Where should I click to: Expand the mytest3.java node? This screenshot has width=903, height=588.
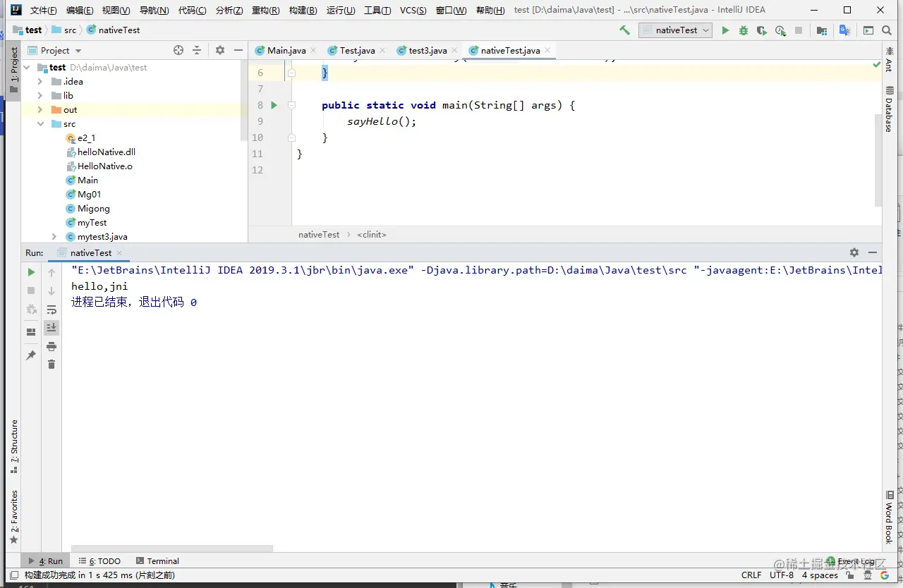[x=54, y=237]
